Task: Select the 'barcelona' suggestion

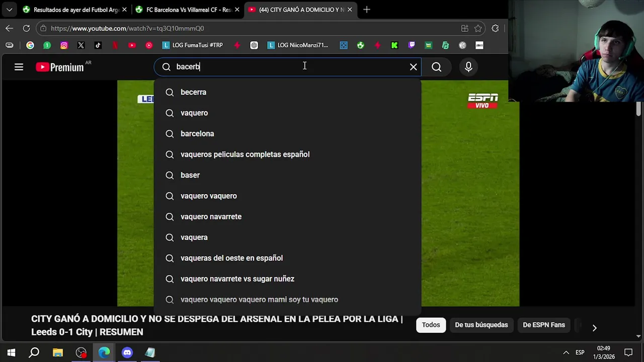Action: click(x=287, y=134)
